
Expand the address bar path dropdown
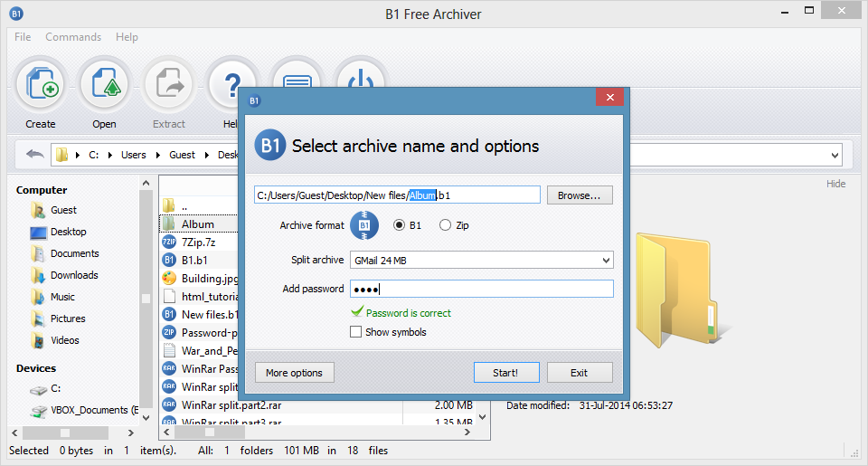[835, 156]
